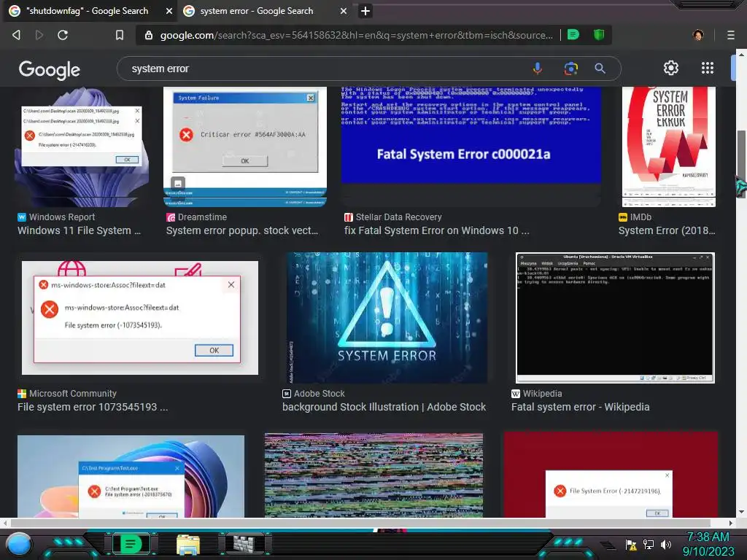Search by voice microphone icon
747x560 pixels.
coord(538,69)
